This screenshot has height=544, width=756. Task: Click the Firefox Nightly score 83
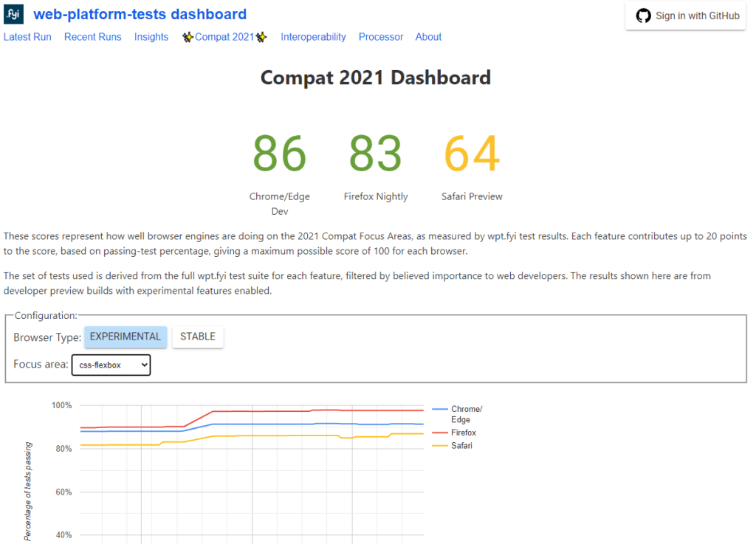click(x=376, y=154)
